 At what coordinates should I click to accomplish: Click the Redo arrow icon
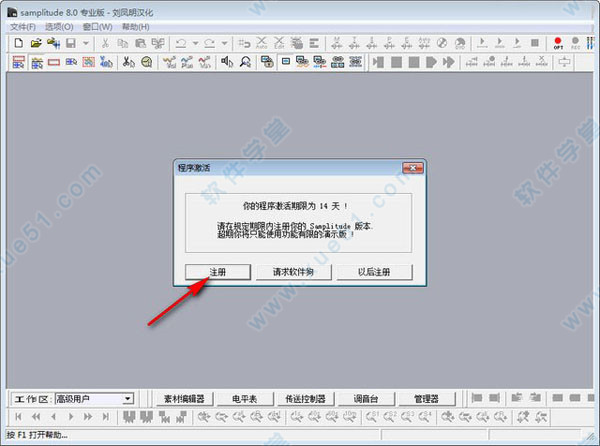tap(210, 43)
